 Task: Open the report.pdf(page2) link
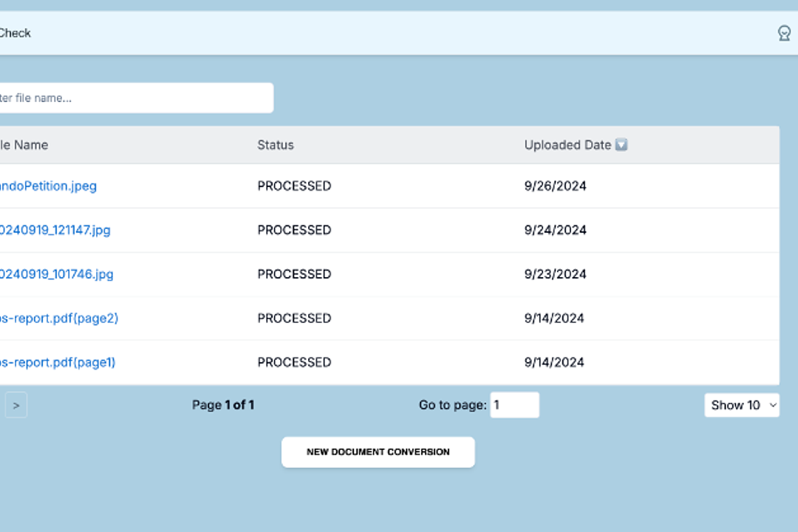[x=59, y=318]
